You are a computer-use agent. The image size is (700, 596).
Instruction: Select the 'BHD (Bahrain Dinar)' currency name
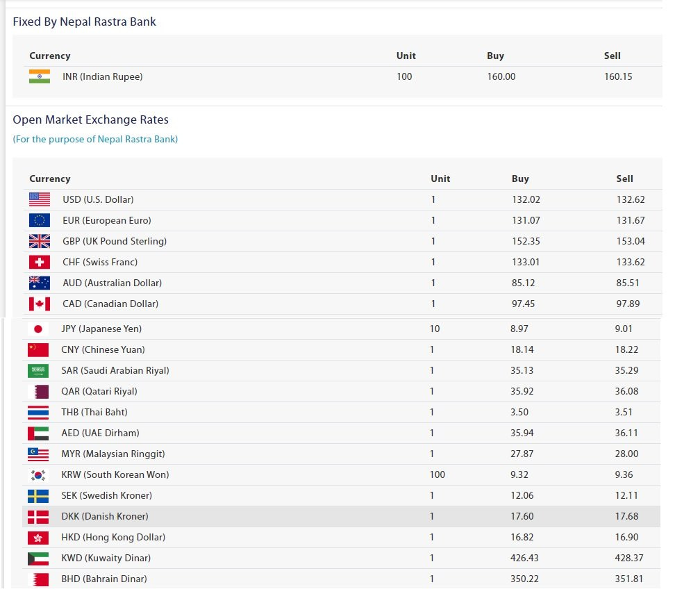[x=104, y=579]
